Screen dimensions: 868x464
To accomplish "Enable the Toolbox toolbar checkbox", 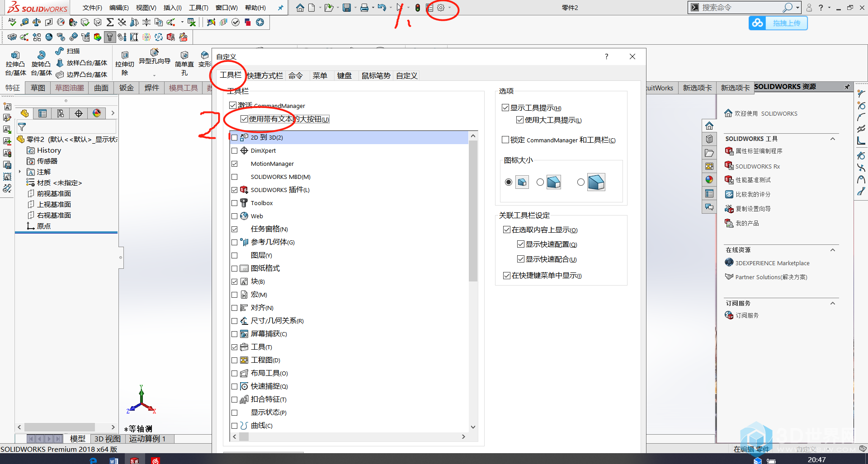I will (234, 203).
